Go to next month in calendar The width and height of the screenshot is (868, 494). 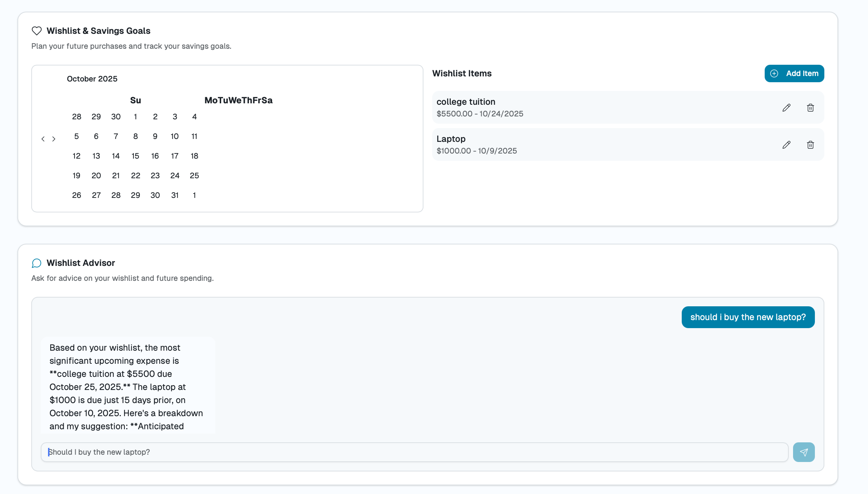click(x=54, y=139)
